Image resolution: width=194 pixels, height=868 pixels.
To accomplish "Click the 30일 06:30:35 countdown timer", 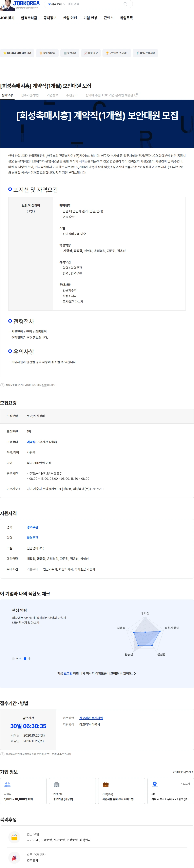I will click(28, 726).
